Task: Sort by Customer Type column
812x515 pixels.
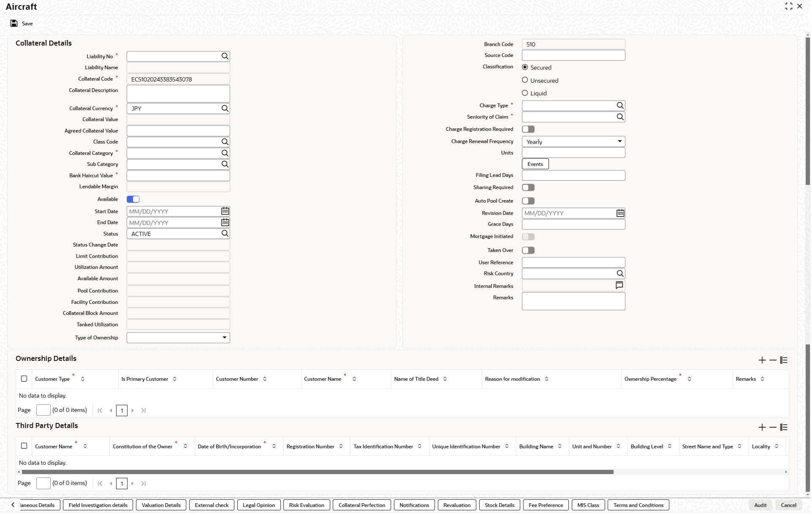Action: 83,379
